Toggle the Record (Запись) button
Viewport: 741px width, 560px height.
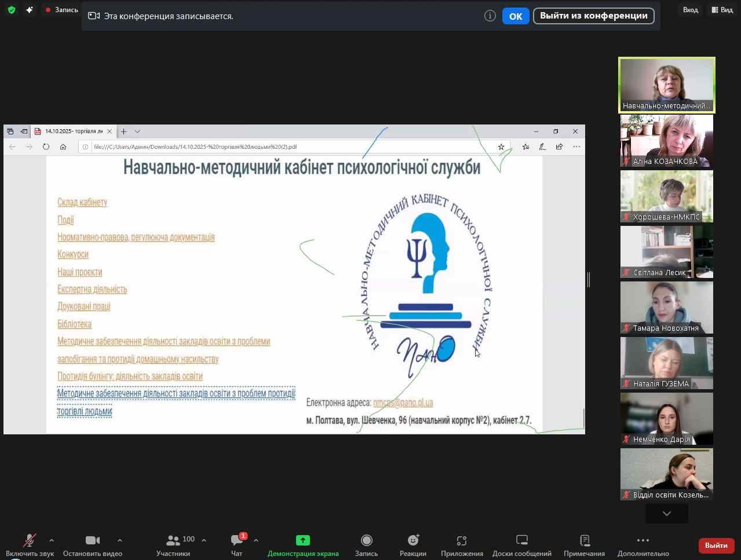coord(366,541)
